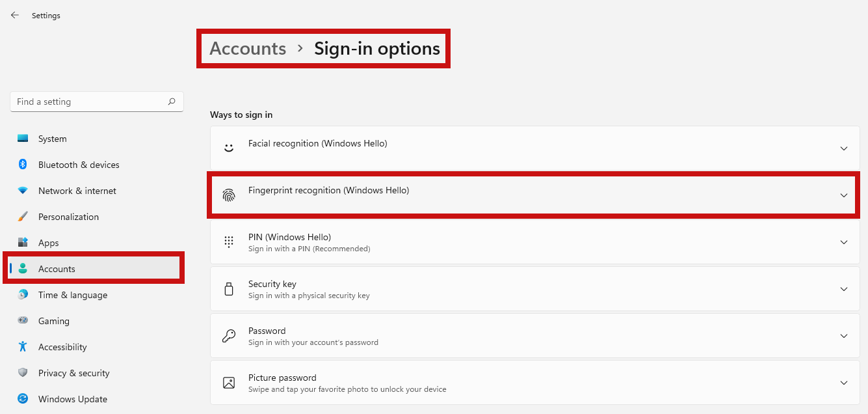868x414 pixels.
Task: Click the Accounts label in sidebar
Action: pyautogui.click(x=57, y=269)
